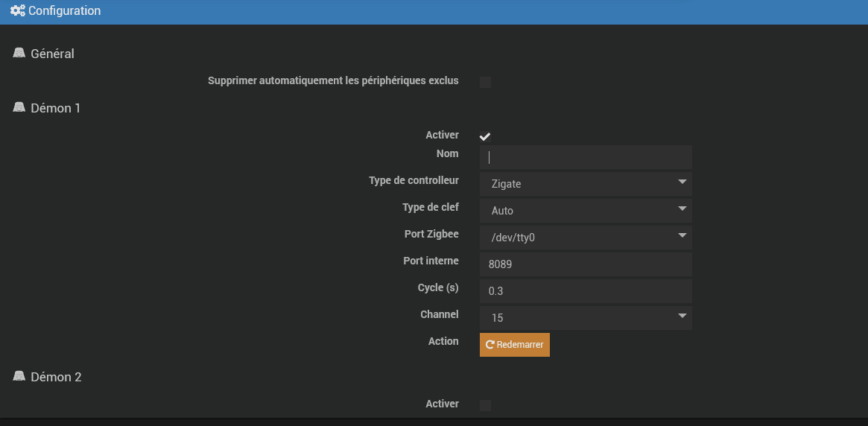Click the Démon 1 section icon

tap(19, 107)
